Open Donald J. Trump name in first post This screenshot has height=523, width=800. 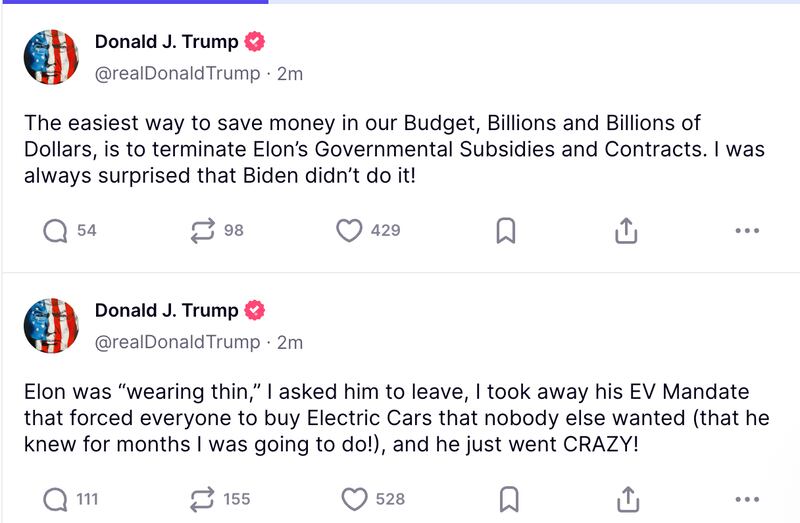tap(167, 42)
